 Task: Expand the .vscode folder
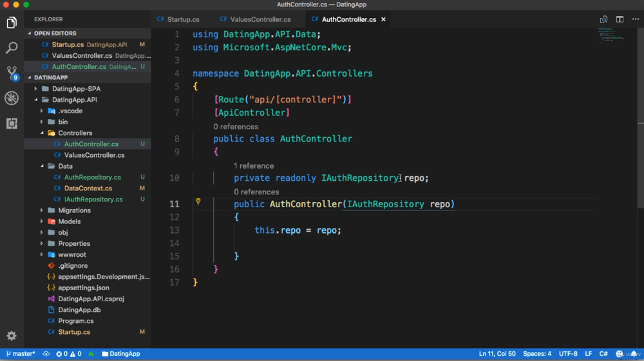[88, 111]
